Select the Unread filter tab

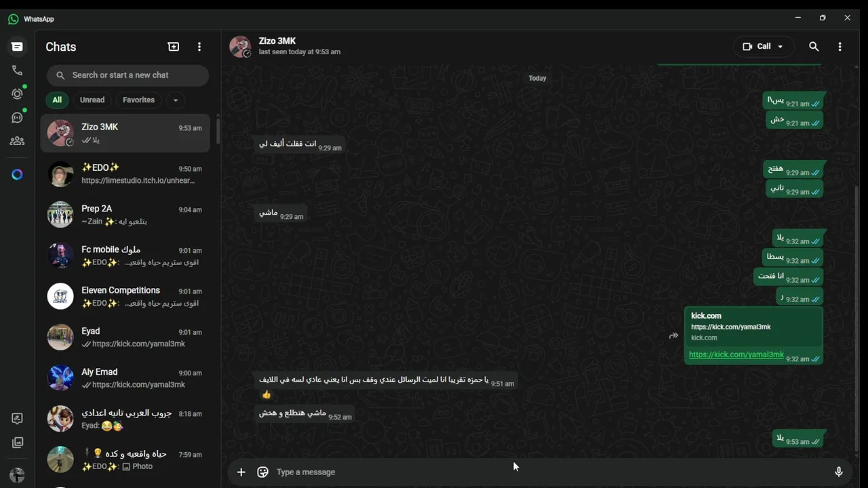pos(92,100)
